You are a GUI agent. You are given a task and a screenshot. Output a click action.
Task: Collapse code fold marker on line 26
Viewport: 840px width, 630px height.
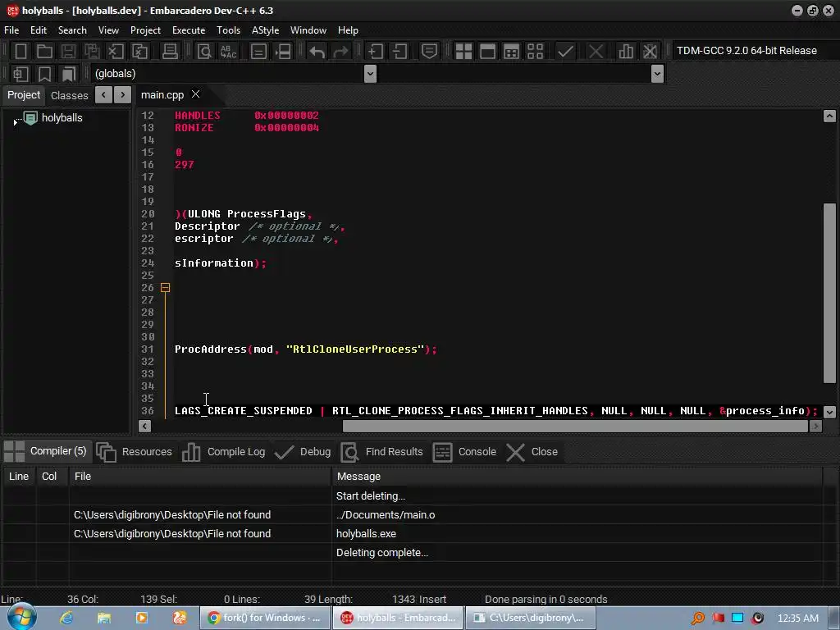[x=166, y=288]
